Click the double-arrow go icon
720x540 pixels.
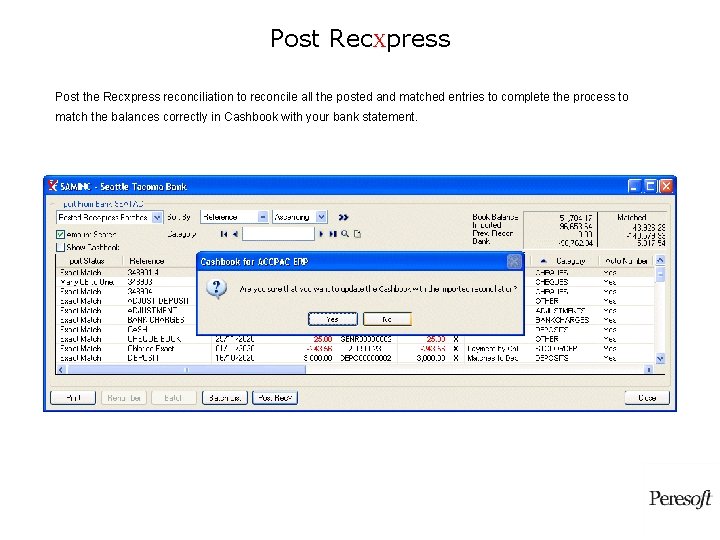pos(343,217)
